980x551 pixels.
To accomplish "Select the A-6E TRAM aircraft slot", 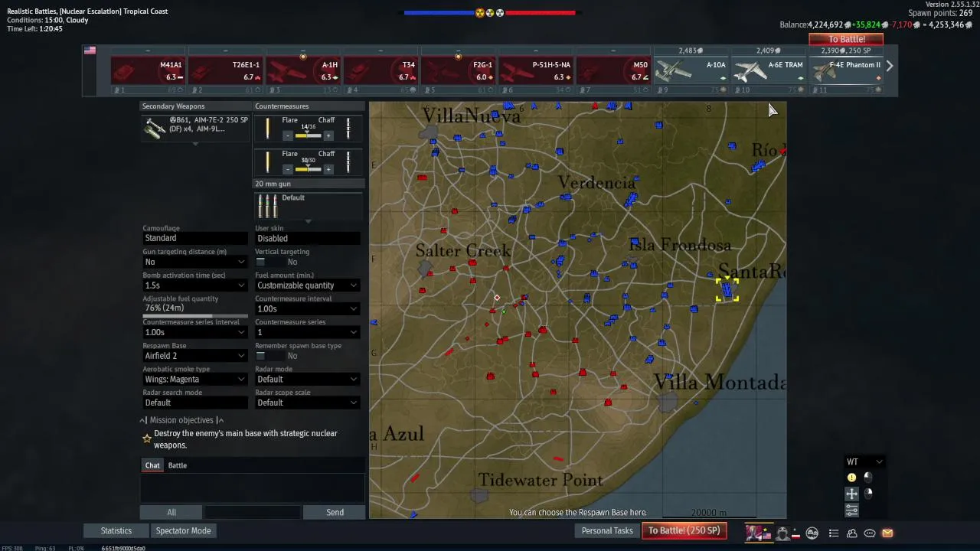I will coord(768,70).
